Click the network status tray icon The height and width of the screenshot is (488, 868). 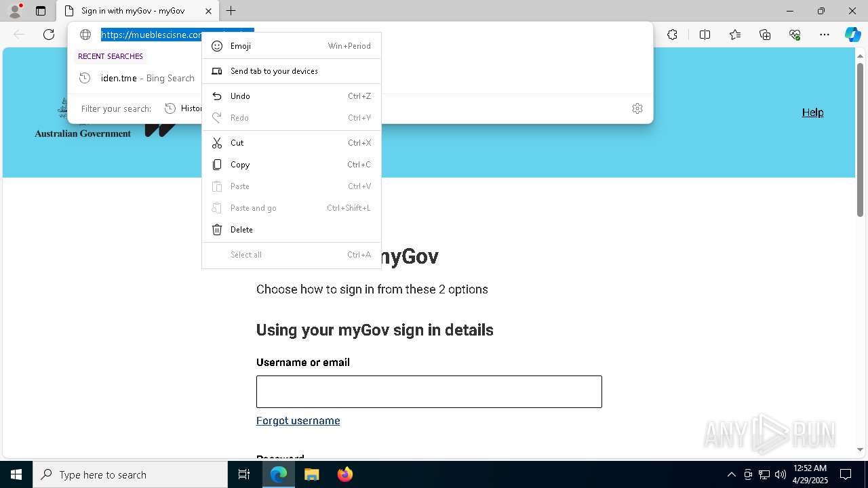[764, 474]
